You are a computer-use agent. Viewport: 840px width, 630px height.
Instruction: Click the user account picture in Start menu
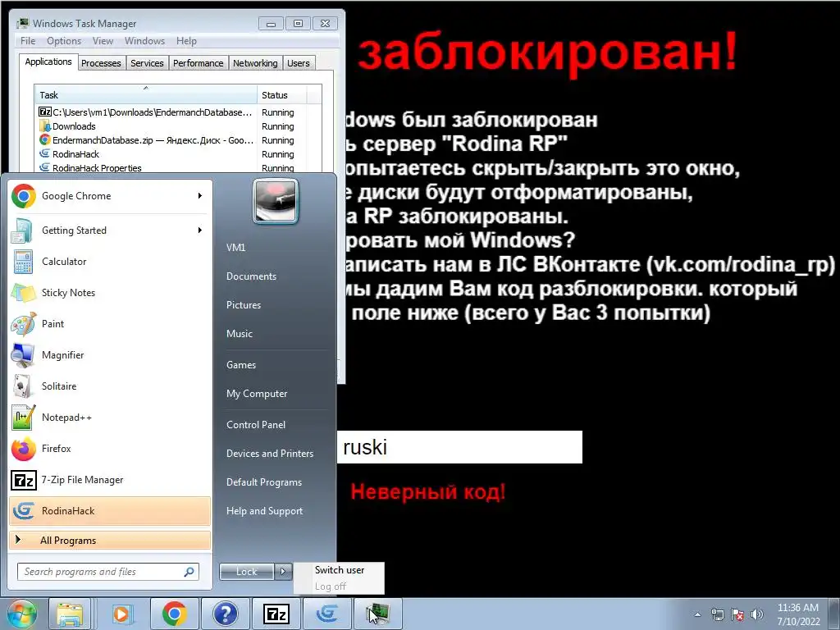276,202
